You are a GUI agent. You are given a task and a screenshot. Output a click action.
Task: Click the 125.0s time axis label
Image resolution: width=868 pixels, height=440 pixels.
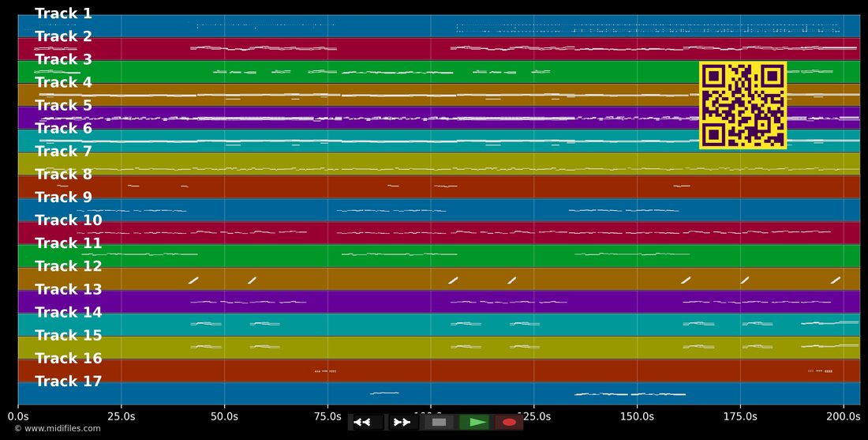point(533,416)
